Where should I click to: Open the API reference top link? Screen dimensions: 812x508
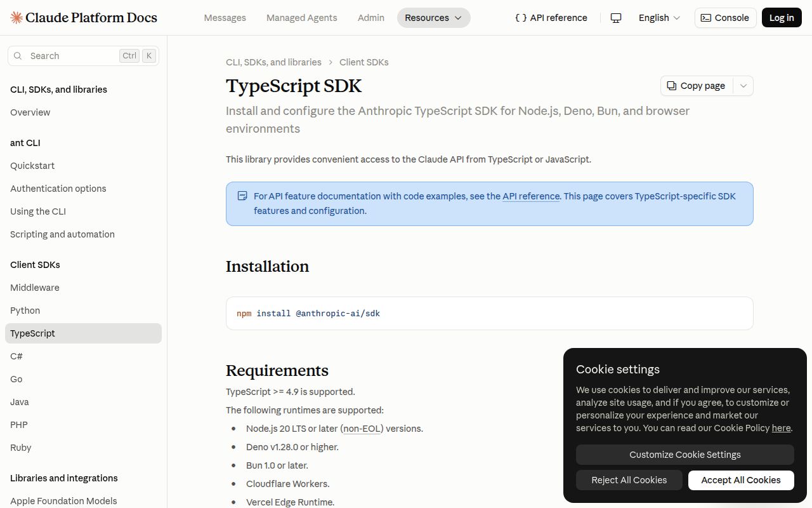[551, 18]
